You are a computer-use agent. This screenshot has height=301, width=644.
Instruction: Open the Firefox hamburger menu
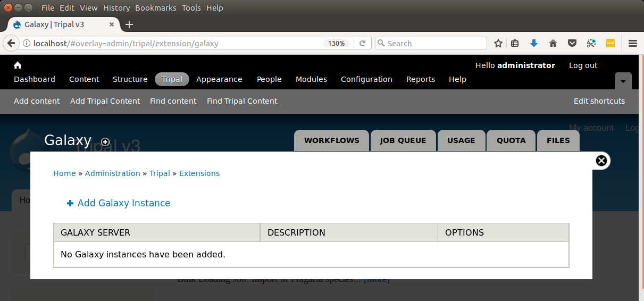(633, 44)
